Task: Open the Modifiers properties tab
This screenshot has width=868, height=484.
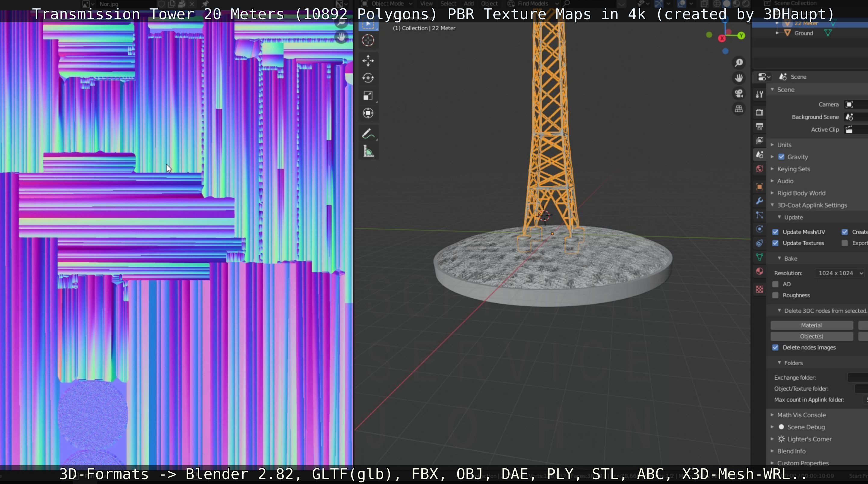Action: pos(760,201)
